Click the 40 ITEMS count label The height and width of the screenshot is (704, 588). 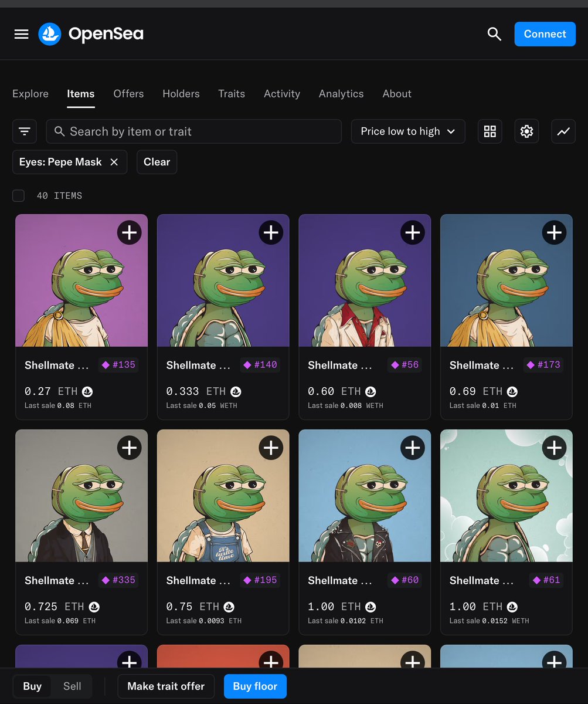[59, 196]
